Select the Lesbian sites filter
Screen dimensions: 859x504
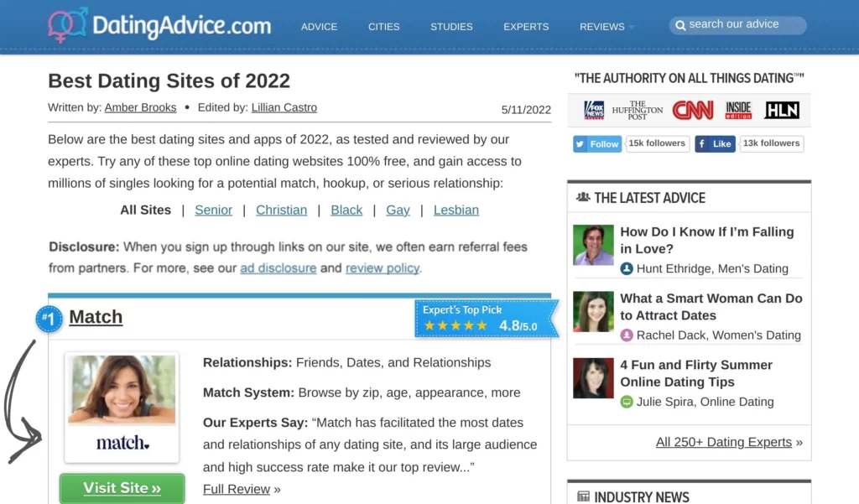456,210
